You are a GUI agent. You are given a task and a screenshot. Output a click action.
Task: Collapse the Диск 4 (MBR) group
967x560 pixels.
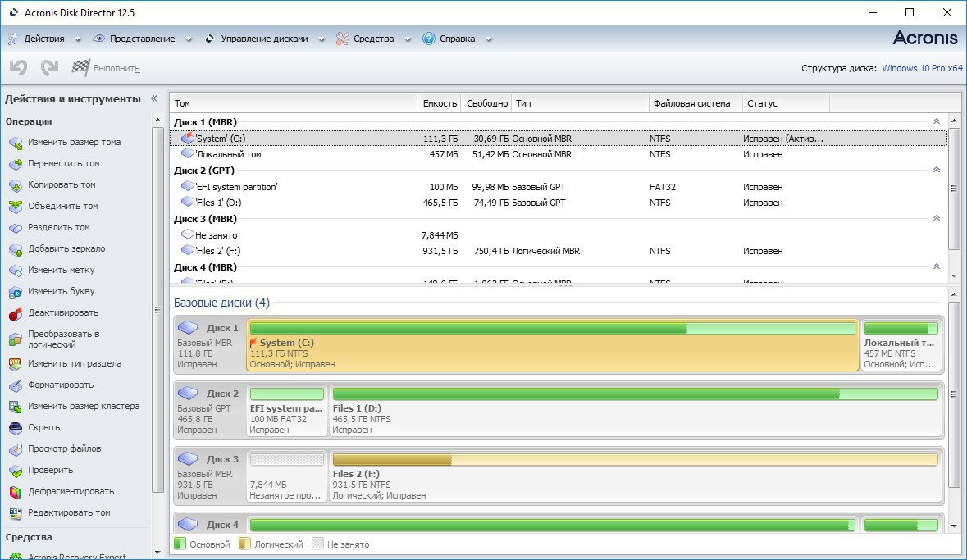pos(936,266)
